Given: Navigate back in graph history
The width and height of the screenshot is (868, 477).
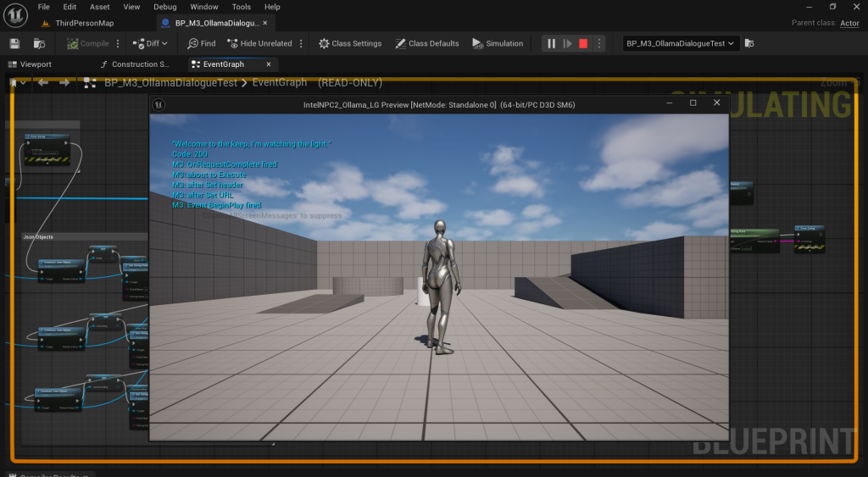Looking at the screenshot, I should (x=43, y=83).
